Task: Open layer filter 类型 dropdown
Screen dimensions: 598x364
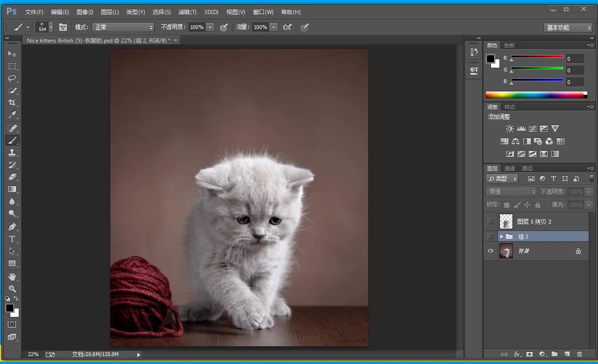Action: (503, 178)
